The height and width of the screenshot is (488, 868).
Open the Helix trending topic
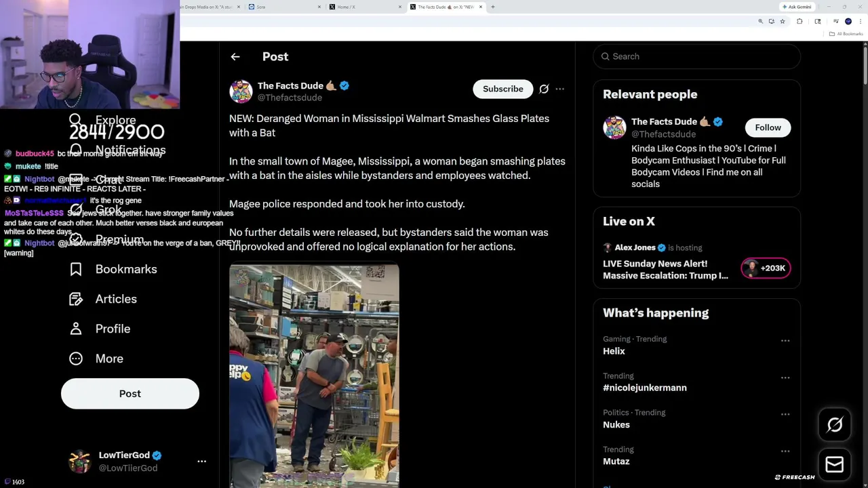[614, 351]
